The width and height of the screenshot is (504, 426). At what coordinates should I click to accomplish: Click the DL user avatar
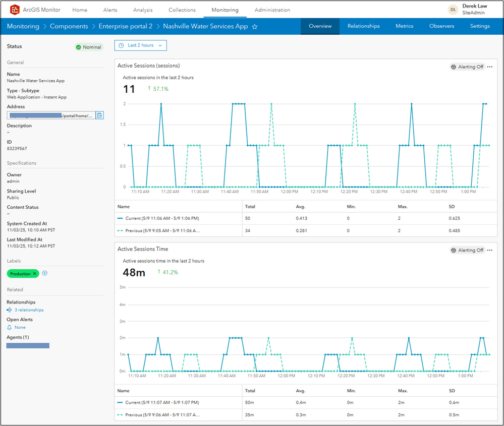click(x=453, y=10)
